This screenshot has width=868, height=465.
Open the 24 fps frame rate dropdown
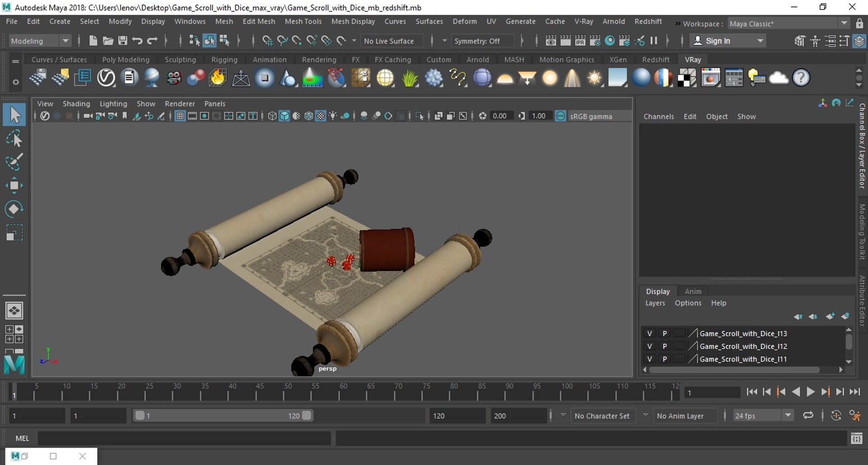[763, 416]
